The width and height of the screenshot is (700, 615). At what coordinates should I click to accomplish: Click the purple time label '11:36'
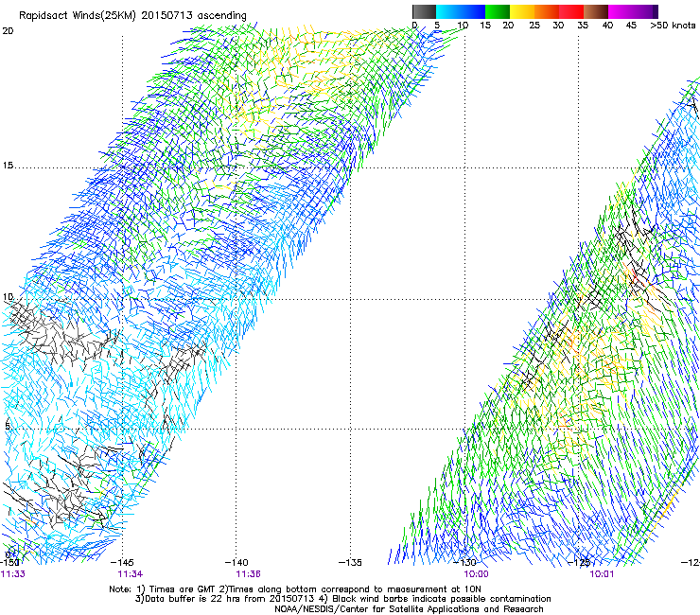[x=248, y=574]
